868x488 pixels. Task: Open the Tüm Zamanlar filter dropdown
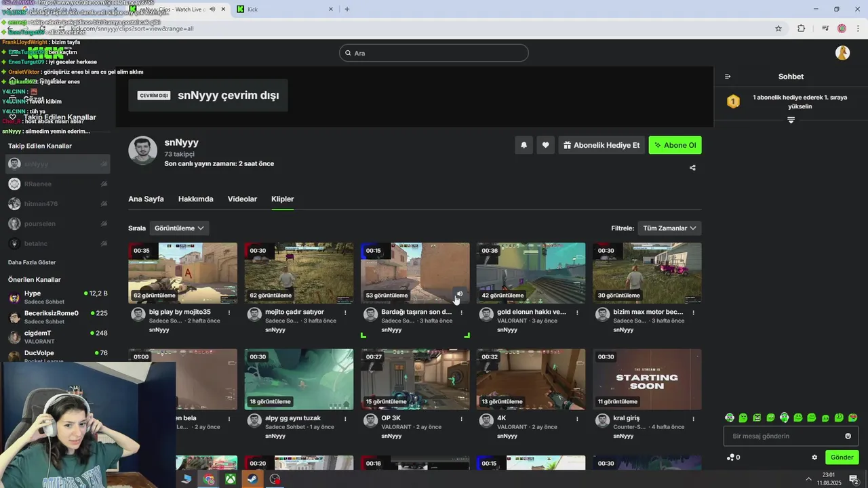669,228
